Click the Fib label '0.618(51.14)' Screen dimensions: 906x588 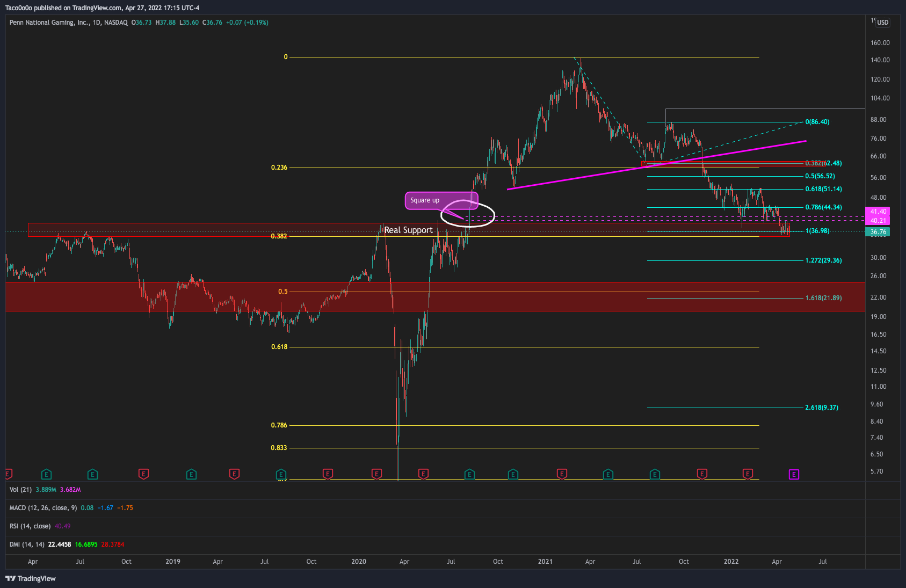pyautogui.click(x=823, y=189)
